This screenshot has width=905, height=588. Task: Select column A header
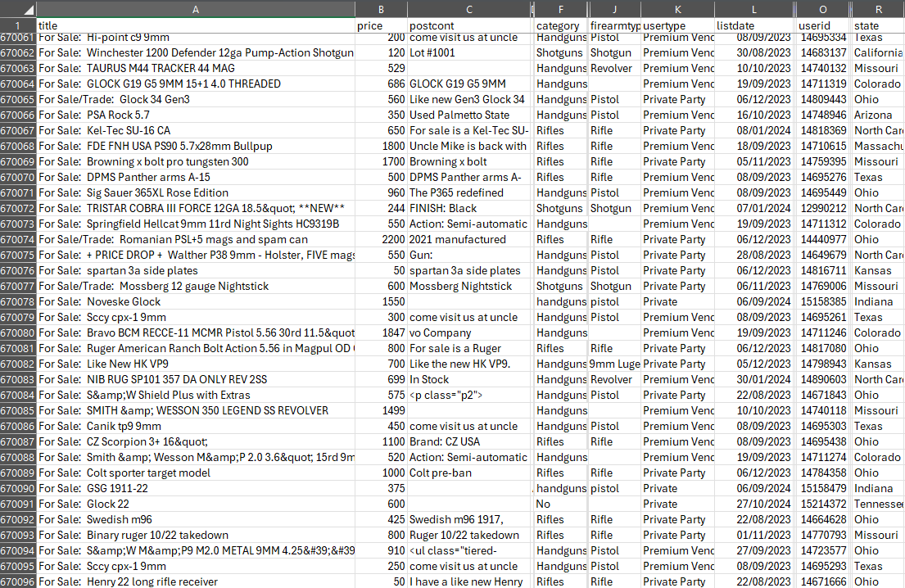click(196, 9)
